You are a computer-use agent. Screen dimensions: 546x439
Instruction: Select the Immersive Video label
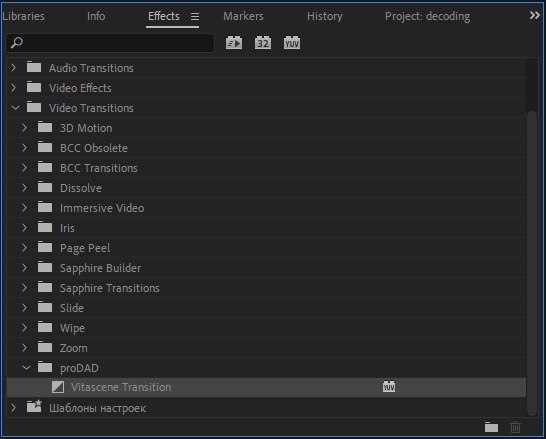tap(102, 208)
